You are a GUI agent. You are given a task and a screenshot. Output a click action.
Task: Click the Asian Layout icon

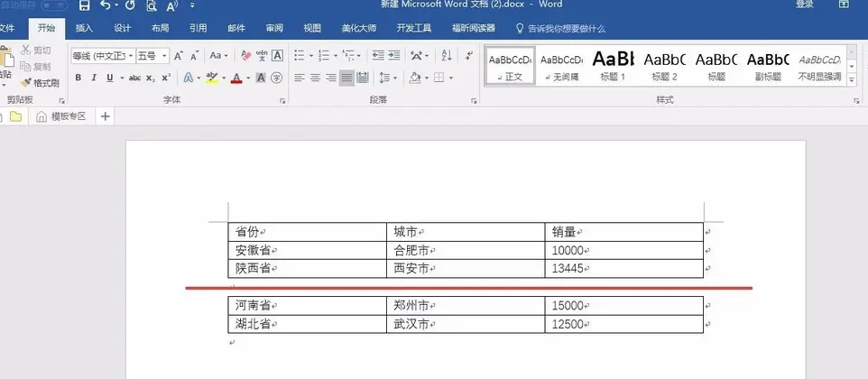tap(417, 56)
